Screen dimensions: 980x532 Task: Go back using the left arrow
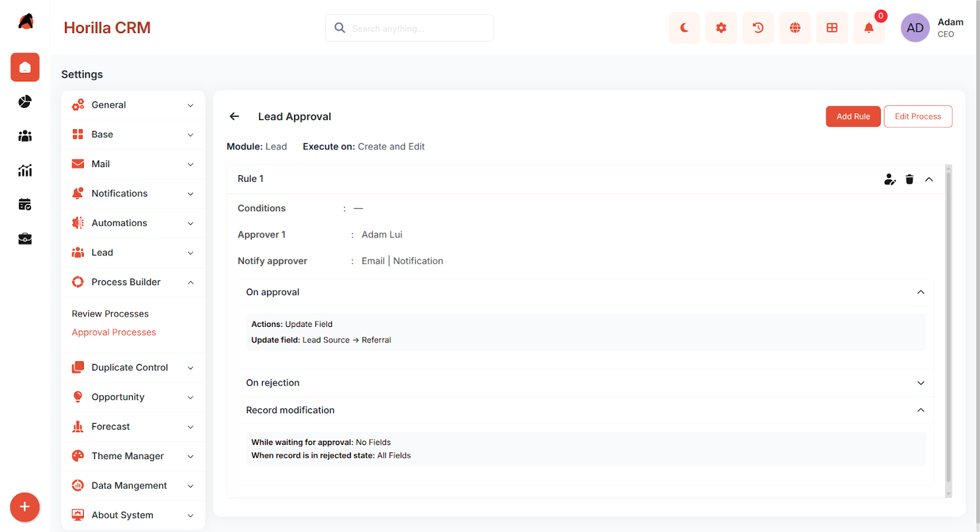235,116
